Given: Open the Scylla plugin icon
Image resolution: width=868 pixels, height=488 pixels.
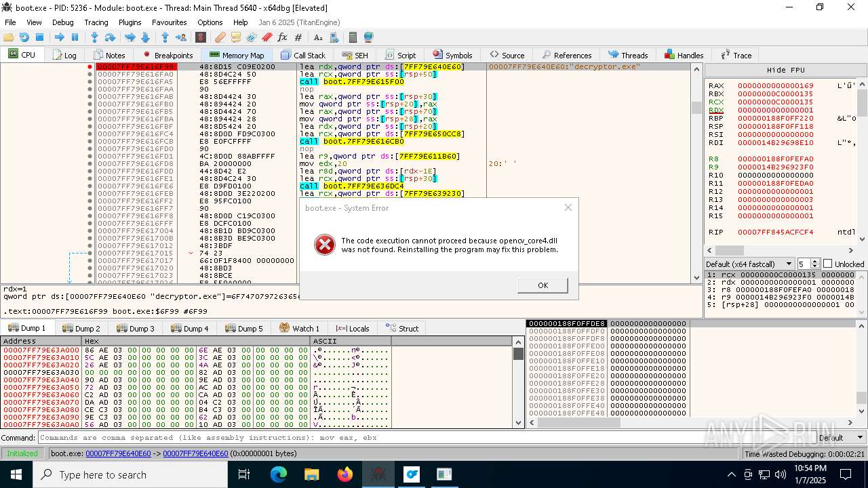Looking at the screenshot, I should (x=201, y=37).
